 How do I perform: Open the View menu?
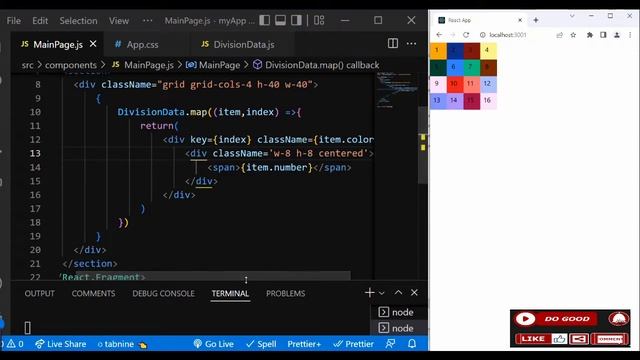[119, 21]
